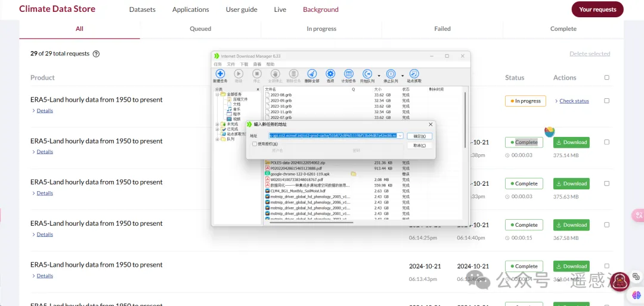644x306 pixels.
Task: Collapse the 全部任务 tree node in IDM
Action: pos(217,94)
